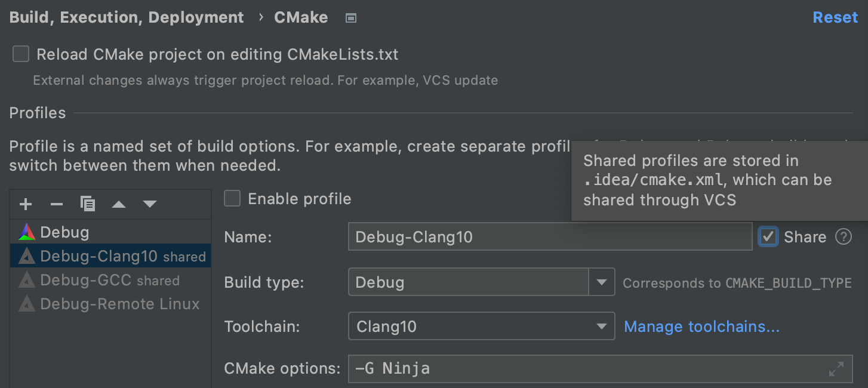Move the profile up
This screenshot has height=388, width=868.
119,205
